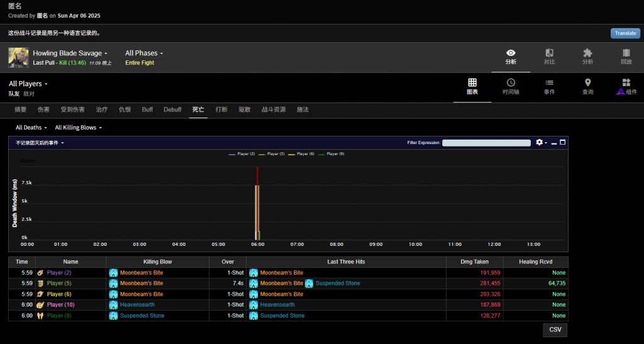644x344 pixels.
Task: Open the chart settings gear
Action: pos(540,143)
